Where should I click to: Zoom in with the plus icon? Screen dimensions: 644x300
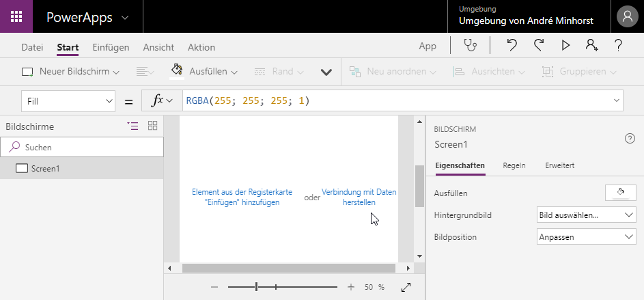coord(351,287)
